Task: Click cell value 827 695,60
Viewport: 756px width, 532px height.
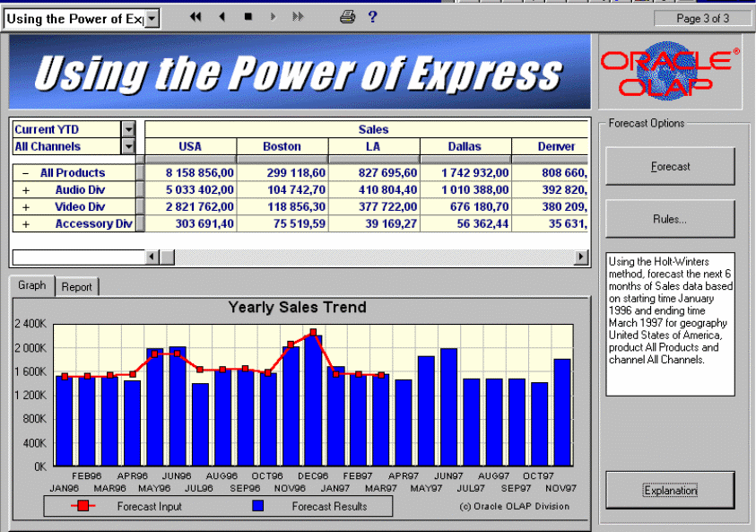Action: [373, 172]
